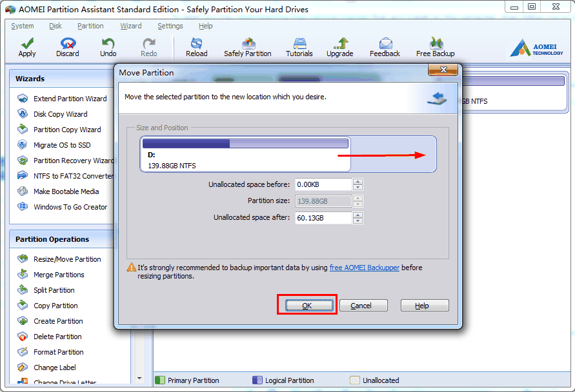Open the Settings menu
Viewport: 575px width, 392px height.
(x=170, y=26)
